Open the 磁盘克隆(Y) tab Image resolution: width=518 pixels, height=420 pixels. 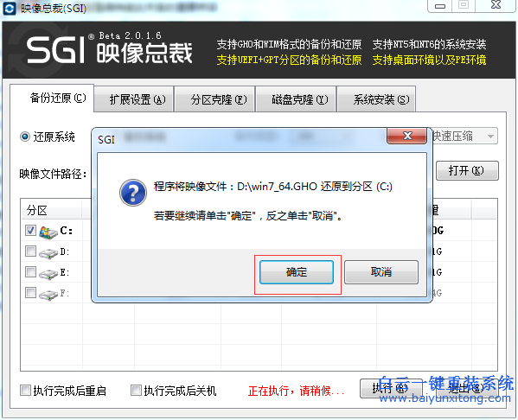tap(296, 99)
